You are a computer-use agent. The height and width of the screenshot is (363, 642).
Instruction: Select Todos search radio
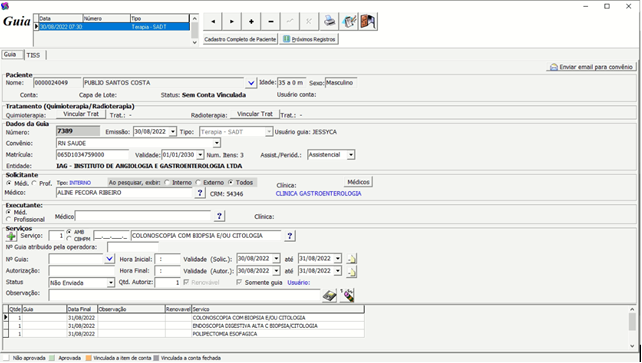[x=231, y=183]
